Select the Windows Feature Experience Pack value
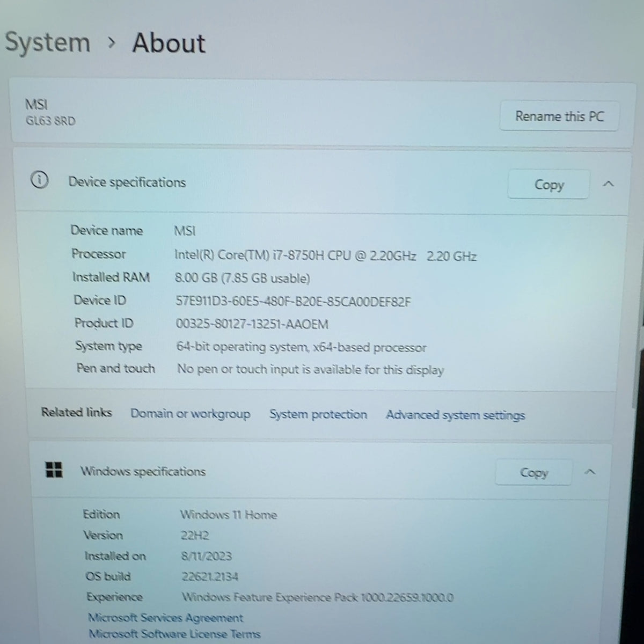 point(318,597)
